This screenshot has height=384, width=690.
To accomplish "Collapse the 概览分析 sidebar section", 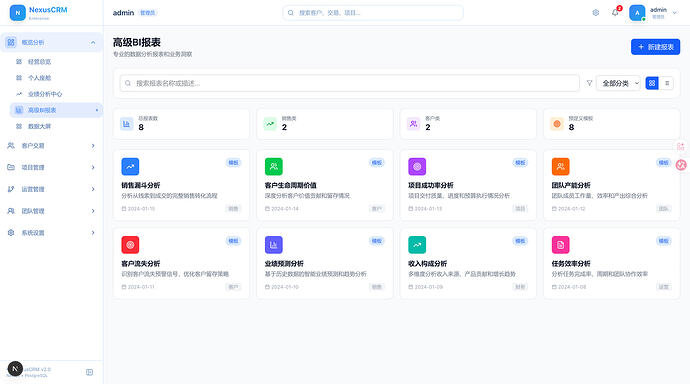I will pos(51,43).
